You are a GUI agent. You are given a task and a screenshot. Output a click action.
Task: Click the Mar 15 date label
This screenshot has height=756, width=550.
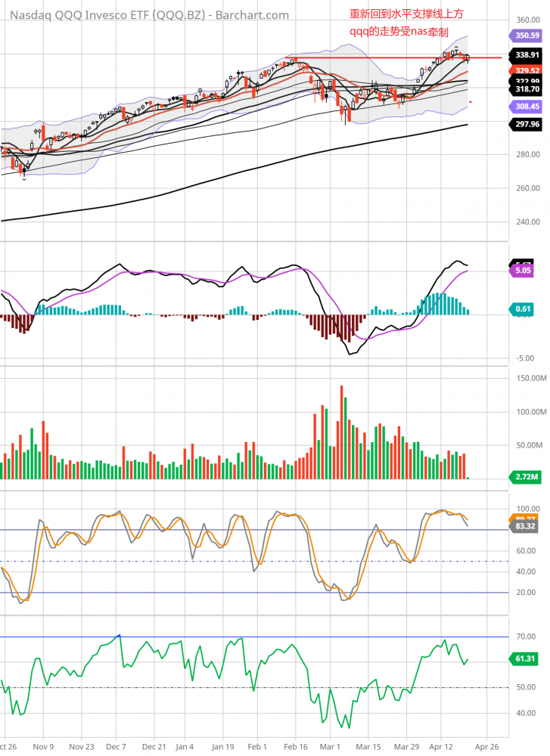pyautogui.click(x=368, y=746)
